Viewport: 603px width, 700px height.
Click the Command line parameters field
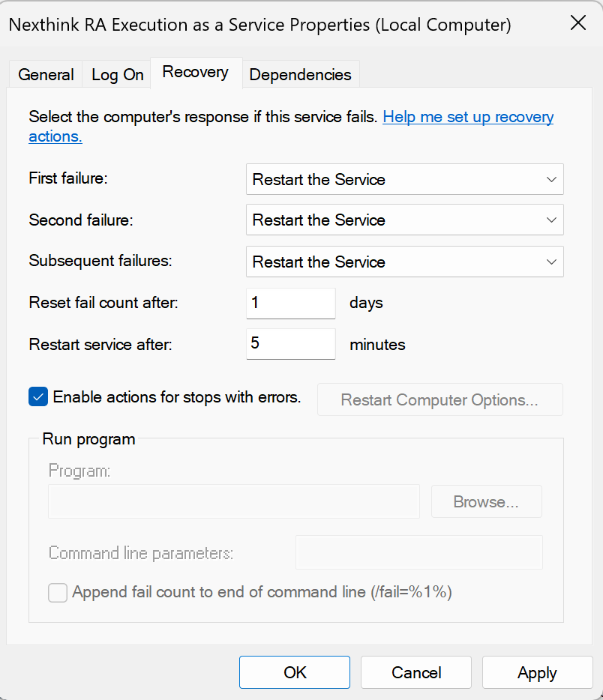418,553
